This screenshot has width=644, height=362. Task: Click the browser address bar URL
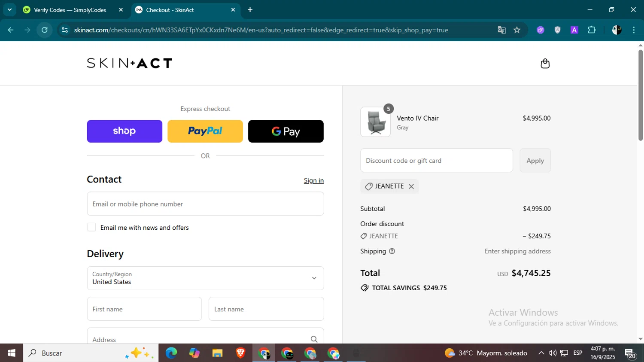261,30
